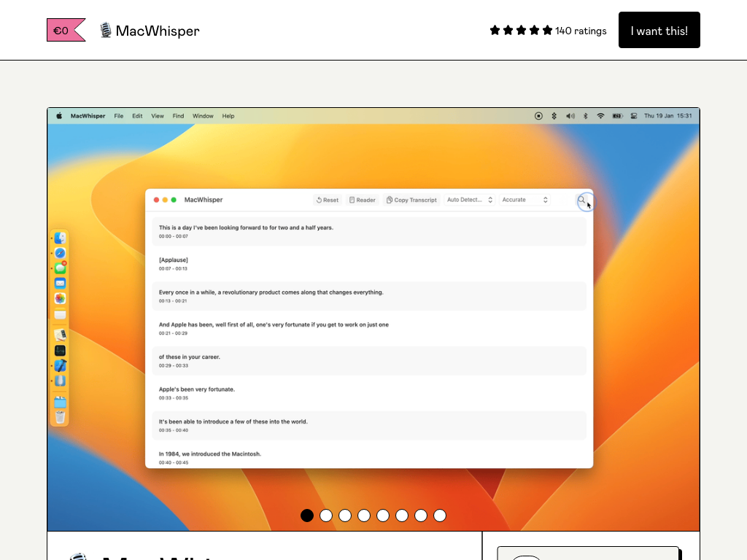Image resolution: width=747 pixels, height=560 pixels.
Task: Click the Reset toolbar button
Action: point(328,200)
